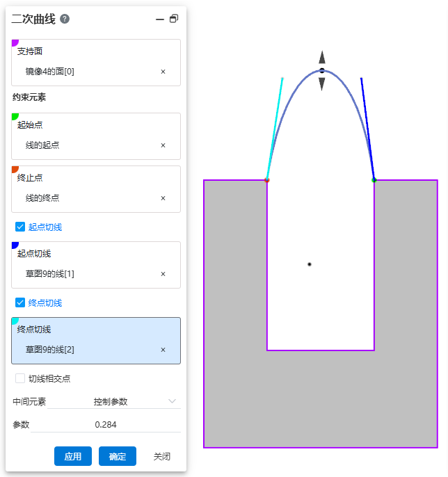
Task: Click the help question mark icon
Action: pyautogui.click(x=65, y=19)
